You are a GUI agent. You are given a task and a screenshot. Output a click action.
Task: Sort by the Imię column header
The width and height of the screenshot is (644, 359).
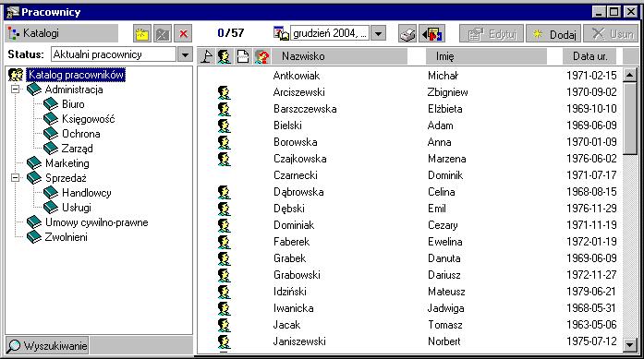click(486, 56)
